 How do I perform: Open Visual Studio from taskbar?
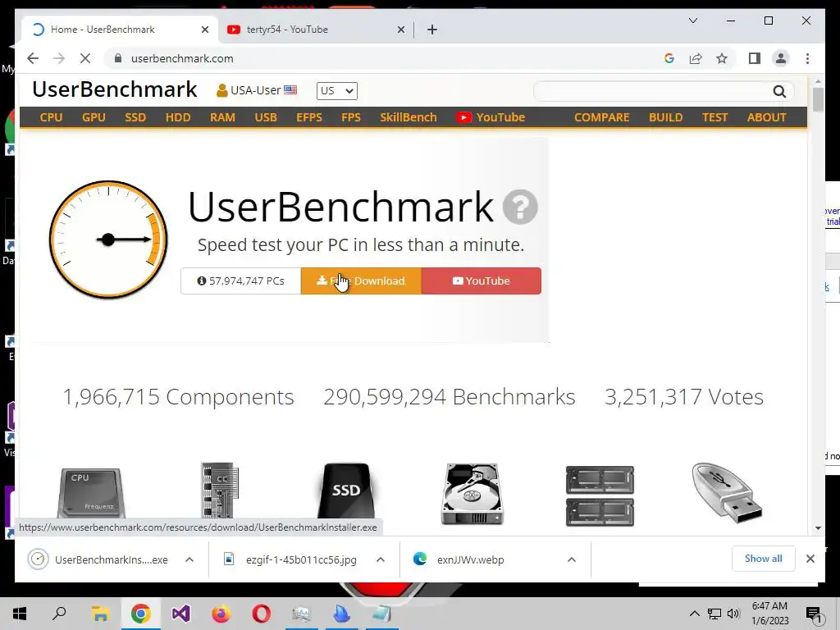(181, 614)
